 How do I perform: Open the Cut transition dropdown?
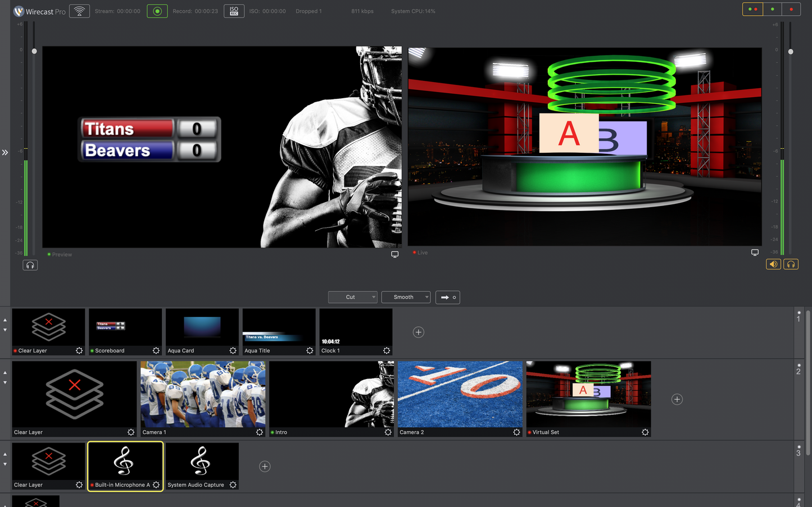pos(352,297)
